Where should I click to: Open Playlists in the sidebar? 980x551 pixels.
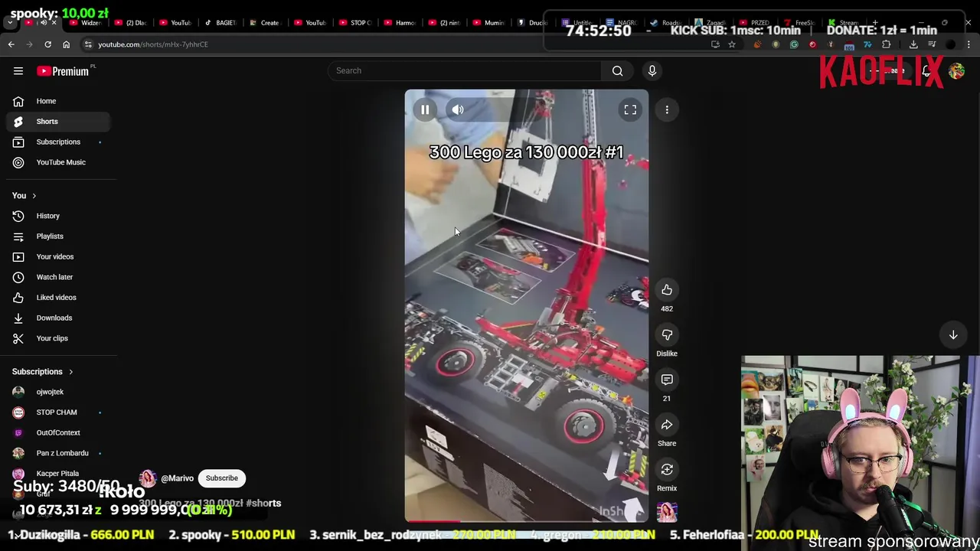58,236
